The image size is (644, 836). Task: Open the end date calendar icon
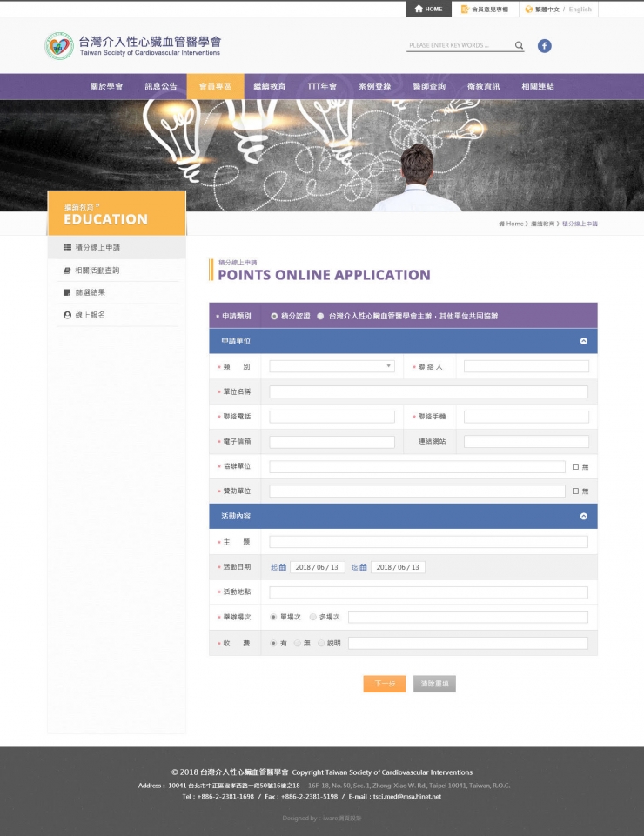point(364,567)
